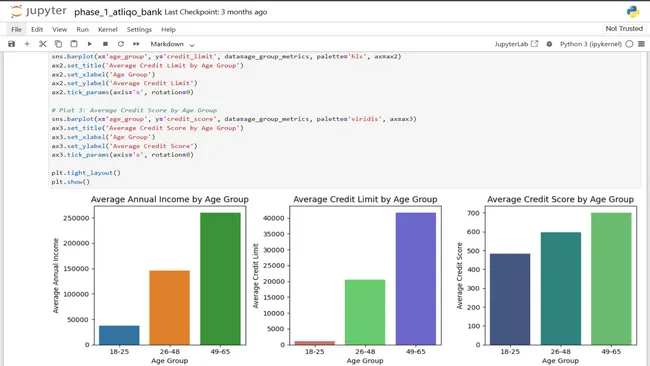This screenshot has width=650, height=366.
Task: Click the plt.show() code line
Action: 70,182
